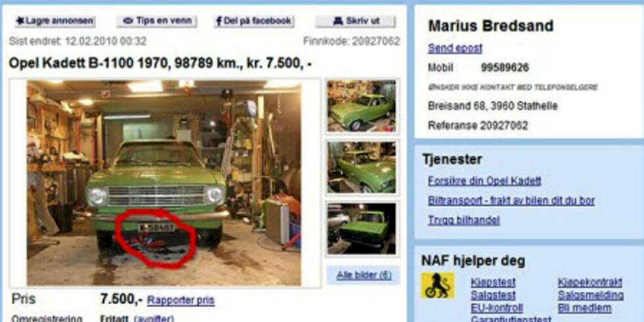Open Salgstest link under NAF
The height and width of the screenshot is (322, 644).
click(493, 295)
